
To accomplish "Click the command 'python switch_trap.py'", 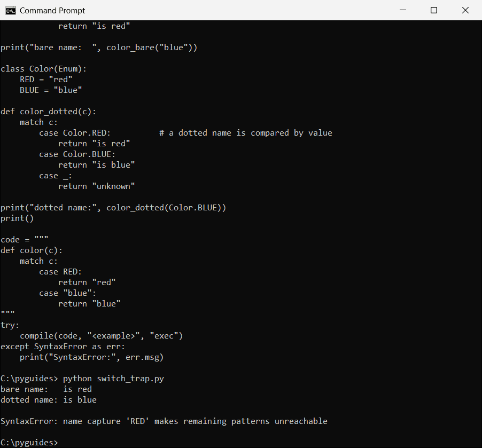I will 113,379.
